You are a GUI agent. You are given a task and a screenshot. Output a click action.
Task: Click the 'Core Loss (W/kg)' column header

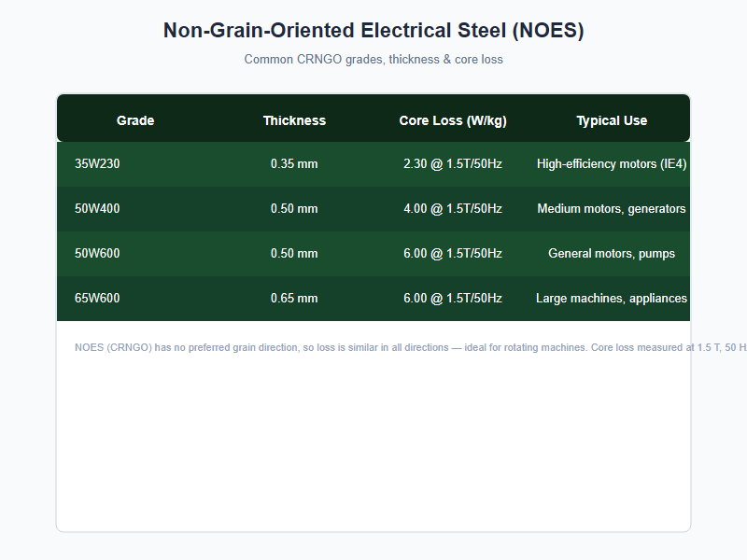[453, 120]
